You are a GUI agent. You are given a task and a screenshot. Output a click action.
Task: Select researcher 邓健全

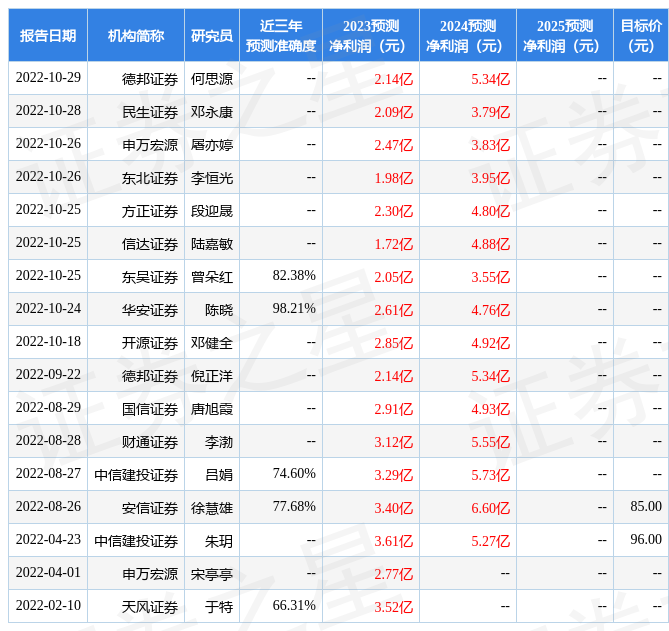[212, 343]
